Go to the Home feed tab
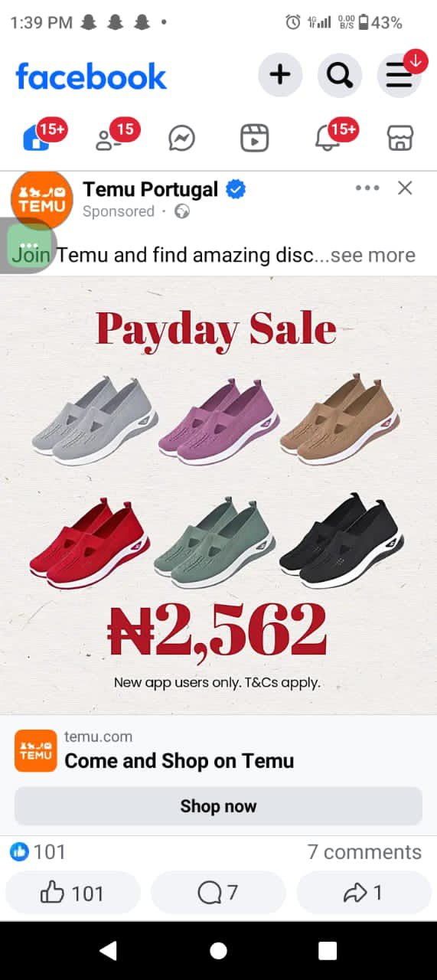 coord(37,138)
